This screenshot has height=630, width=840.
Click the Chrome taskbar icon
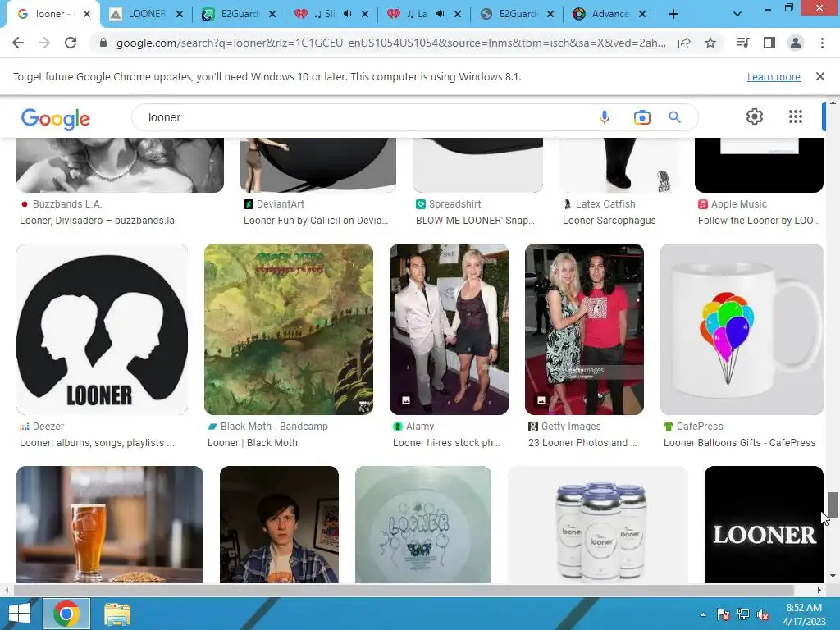(66, 614)
